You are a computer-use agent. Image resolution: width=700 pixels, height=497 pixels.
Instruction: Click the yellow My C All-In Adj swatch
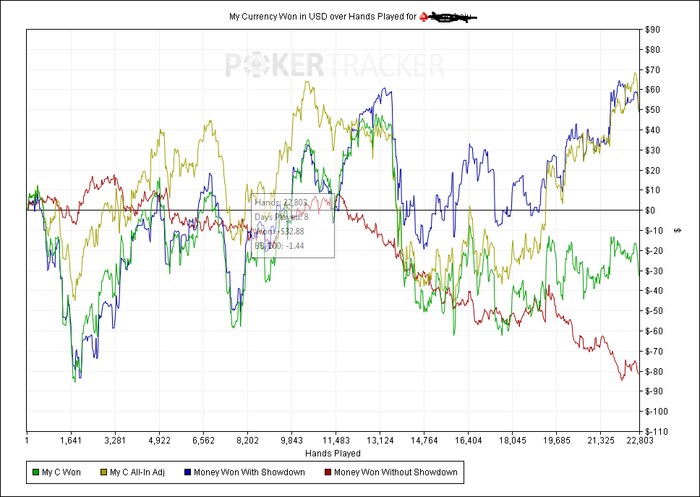click(104, 472)
